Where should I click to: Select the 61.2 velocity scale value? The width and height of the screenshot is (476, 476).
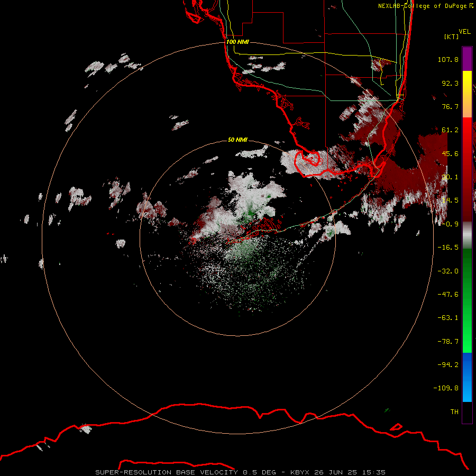(450, 130)
